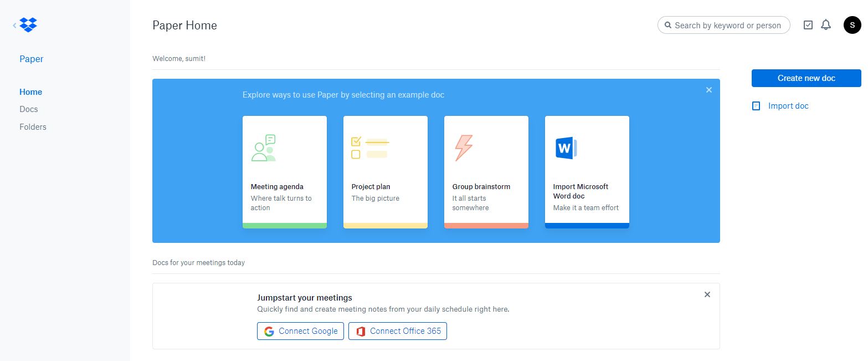Close the blue example docs banner

(x=709, y=90)
